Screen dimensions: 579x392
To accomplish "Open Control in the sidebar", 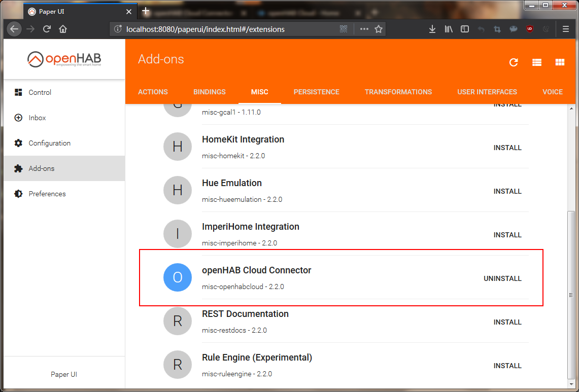I will (x=64, y=92).
